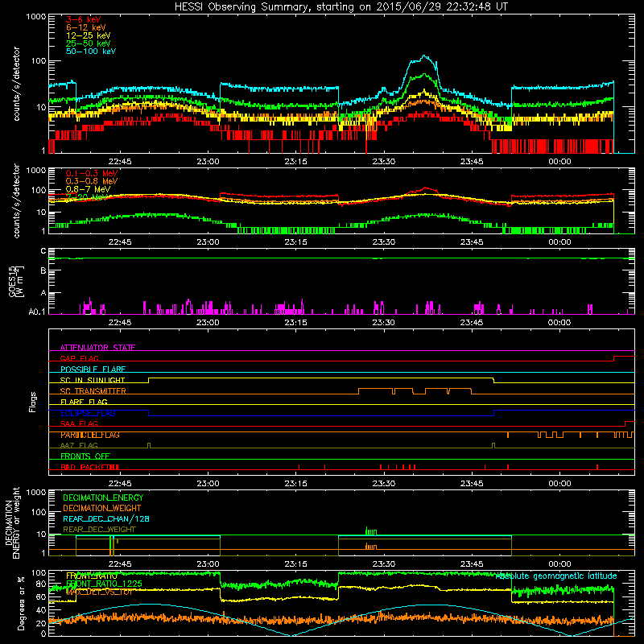Click the DECIMATION_ENERGY legend label
This screenshot has height=644, width=644.
click(x=103, y=497)
